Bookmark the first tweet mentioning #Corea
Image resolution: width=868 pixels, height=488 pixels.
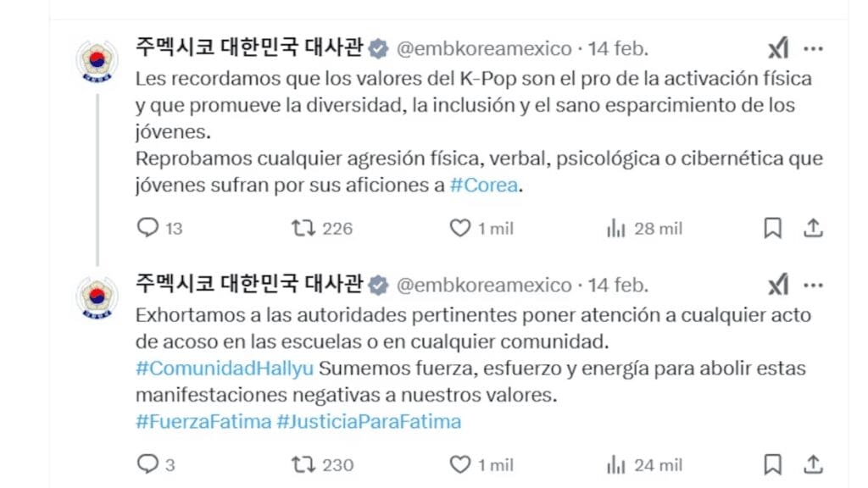pyautogui.click(x=772, y=228)
